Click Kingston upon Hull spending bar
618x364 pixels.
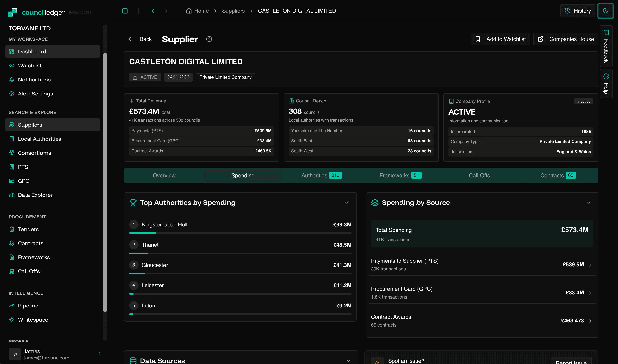[240, 233]
